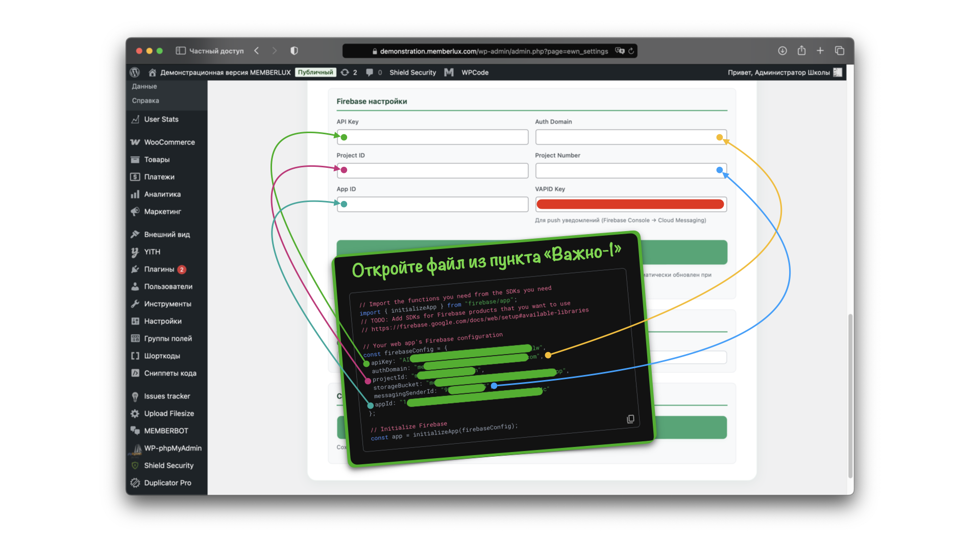
Task: Click the Share icon in Safari toolbar
Action: click(x=801, y=51)
